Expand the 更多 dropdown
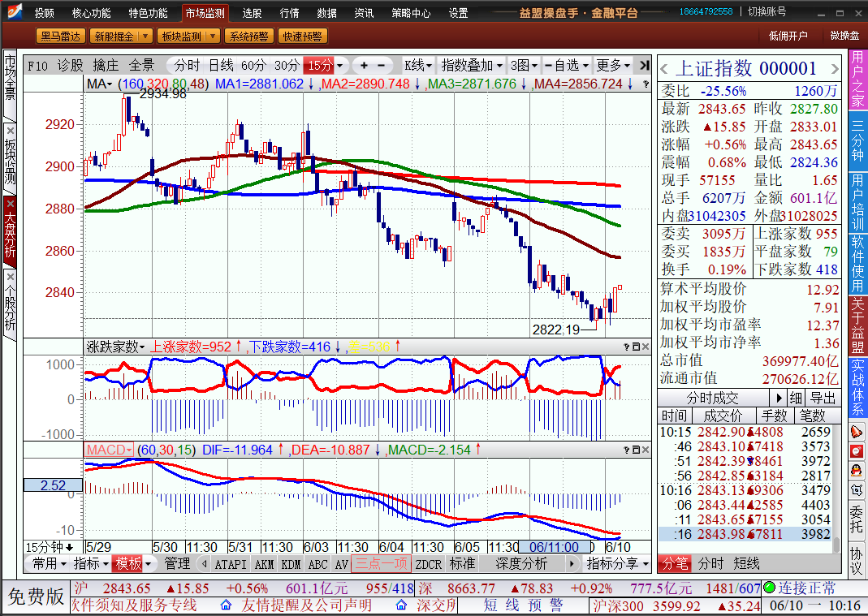868x616 pixels. coord(613,66)
